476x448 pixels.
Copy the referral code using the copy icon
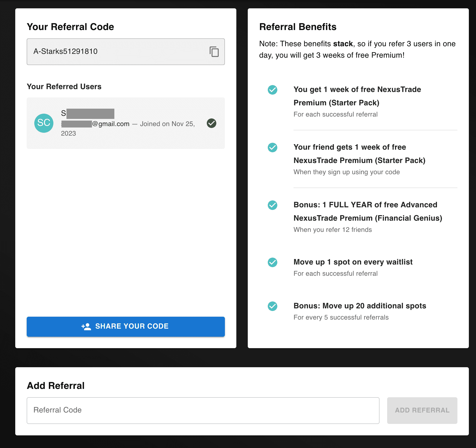(x=214, y=51)
